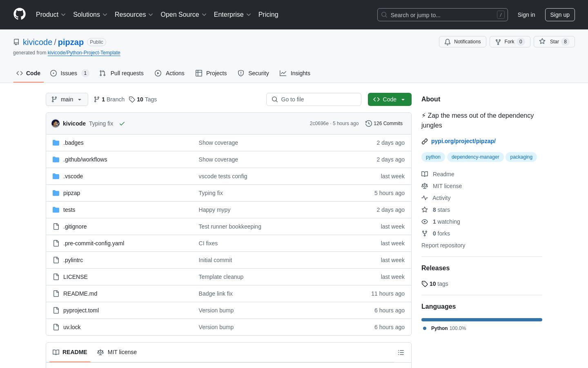The height and width of the screenshot is (368, 588).
Task: Click the kivicode avatar image
Action: [56, 123]
